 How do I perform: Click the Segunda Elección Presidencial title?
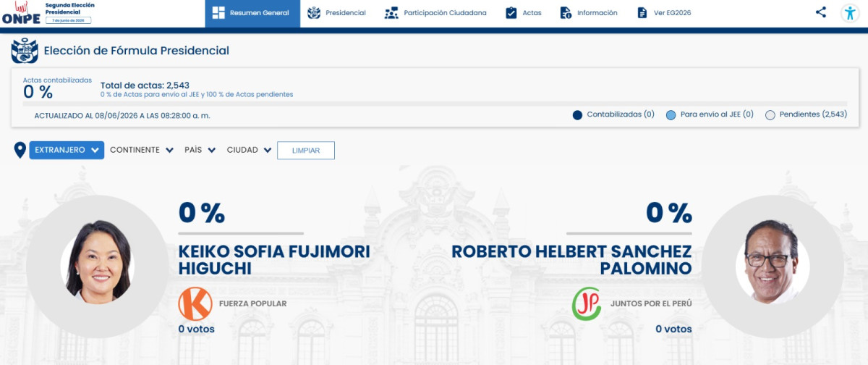click(x=69, y=9)
